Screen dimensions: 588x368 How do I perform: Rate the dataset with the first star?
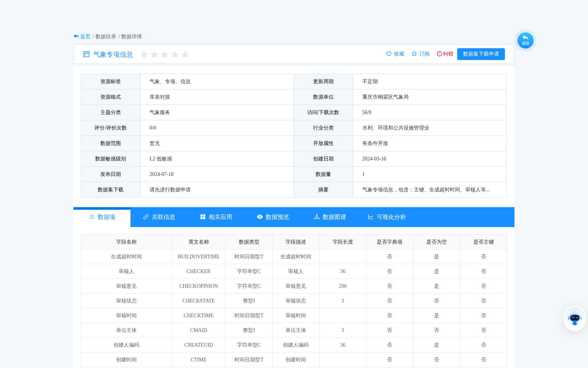pos(144,54)
